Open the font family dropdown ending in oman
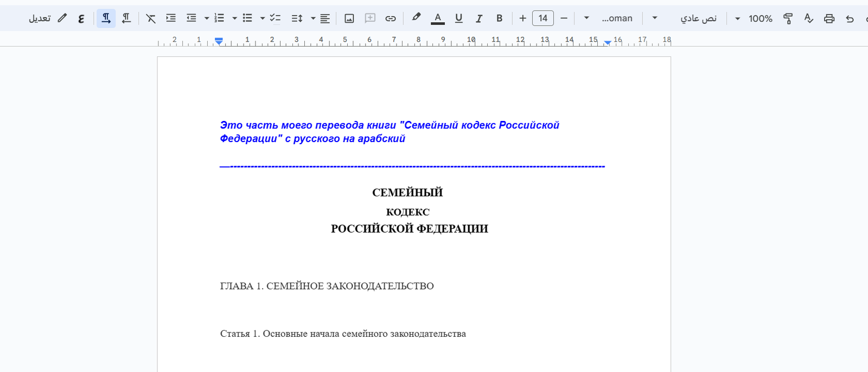 [x=609, y=18]
